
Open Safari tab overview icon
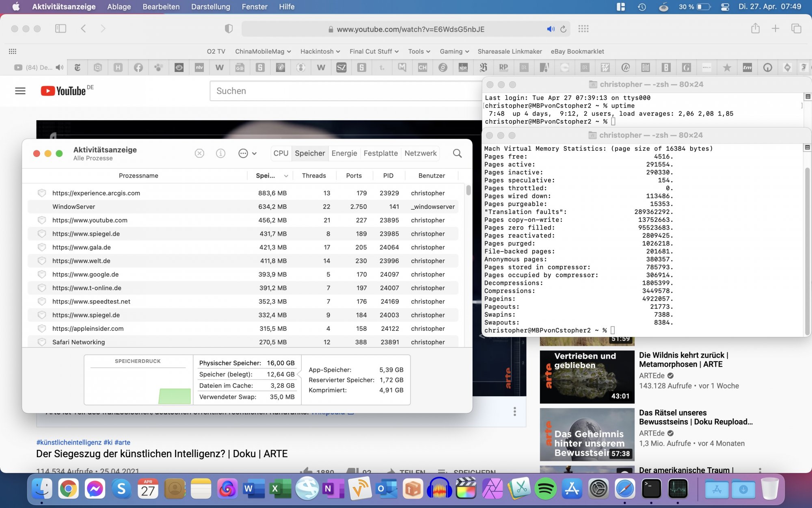point(796,28)
